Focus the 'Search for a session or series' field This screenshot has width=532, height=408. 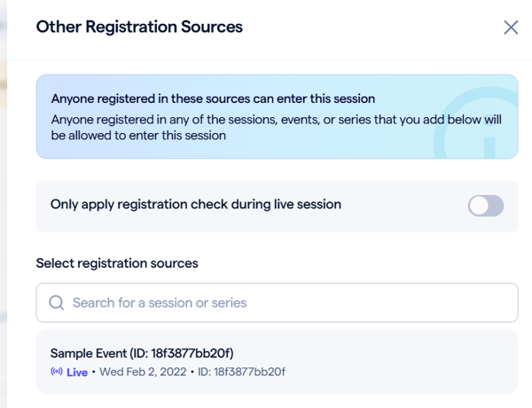point(284,302)
